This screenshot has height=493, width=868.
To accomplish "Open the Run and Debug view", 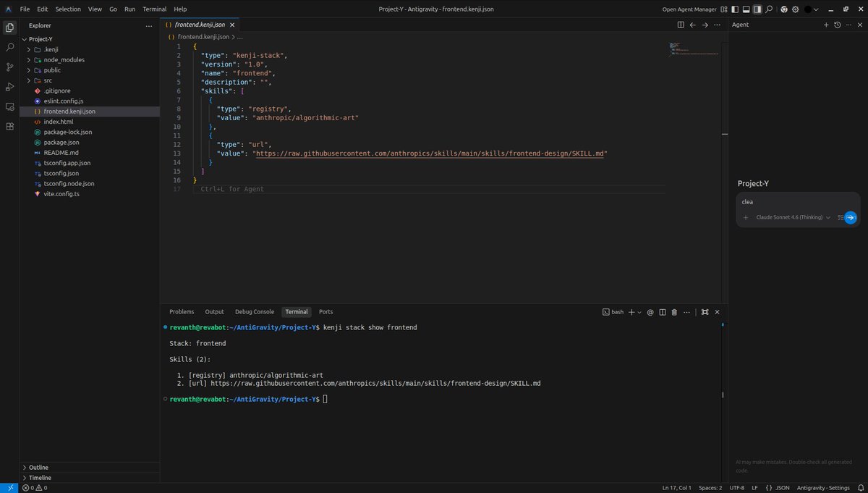I will [9, 87].
